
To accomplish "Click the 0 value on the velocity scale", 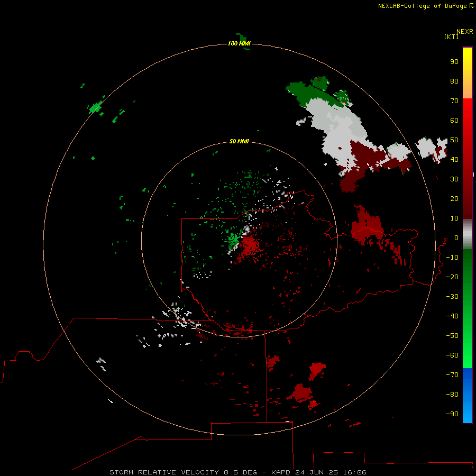I will [456, 238].
